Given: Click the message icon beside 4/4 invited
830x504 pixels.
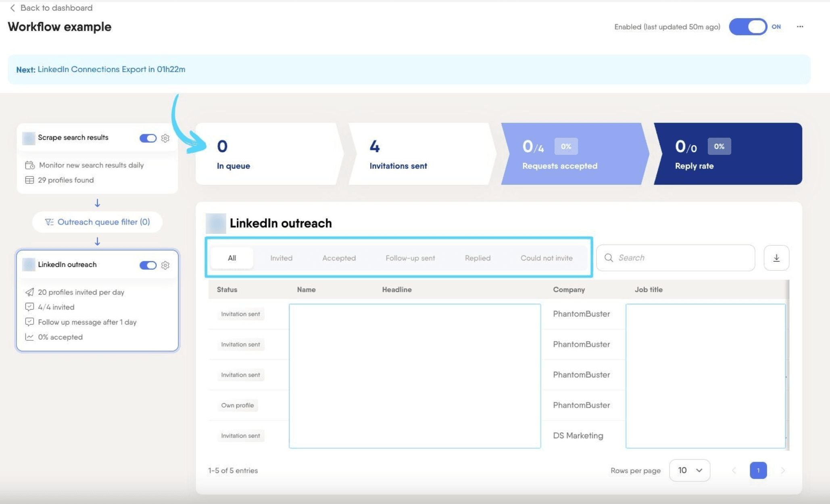Looking at the screenshot, I should coord(29,307).
